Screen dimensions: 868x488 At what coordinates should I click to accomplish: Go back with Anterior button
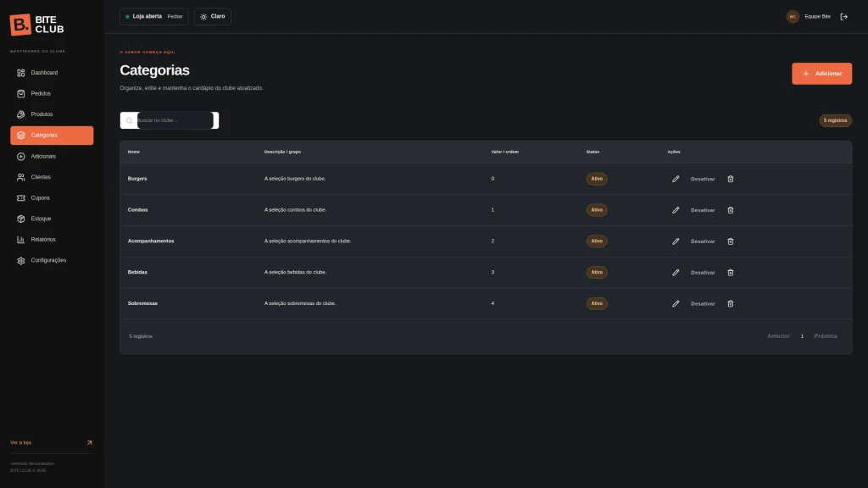(x=778, y=336)
